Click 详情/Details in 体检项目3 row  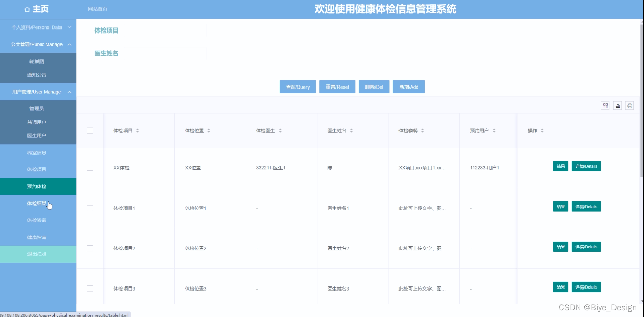point(586,287)
